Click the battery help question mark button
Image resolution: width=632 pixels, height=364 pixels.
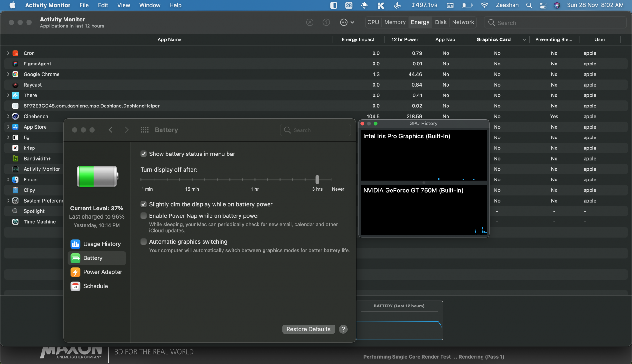(x=343, y=329)
